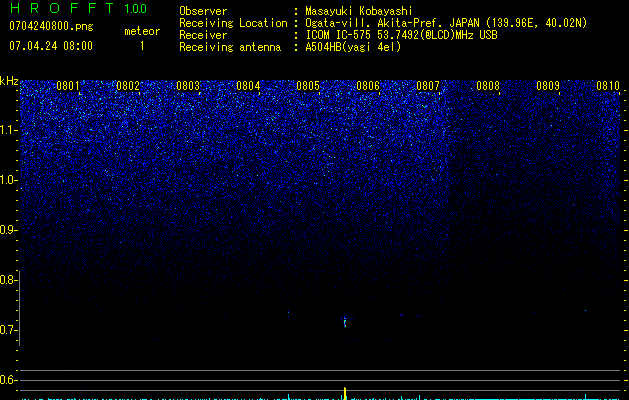Click the 0807 time marker
This screenshot has width=629, height=400.
[428, 86]
